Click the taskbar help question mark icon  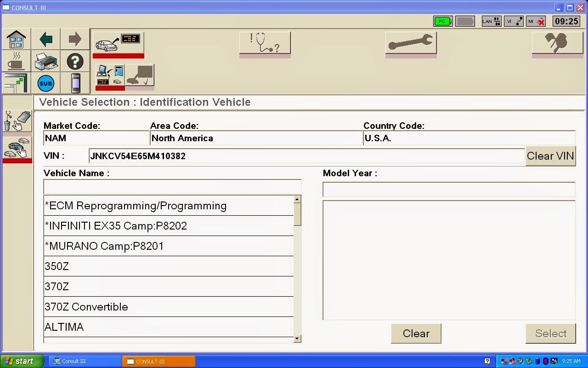[x=487, y=361]
